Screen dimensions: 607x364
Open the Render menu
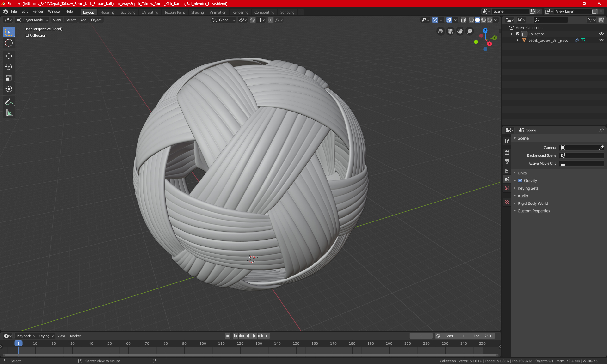click(x=38, y=11)
